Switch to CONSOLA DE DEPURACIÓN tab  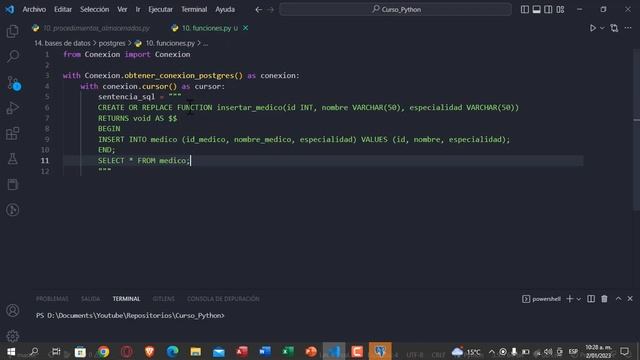223,299
